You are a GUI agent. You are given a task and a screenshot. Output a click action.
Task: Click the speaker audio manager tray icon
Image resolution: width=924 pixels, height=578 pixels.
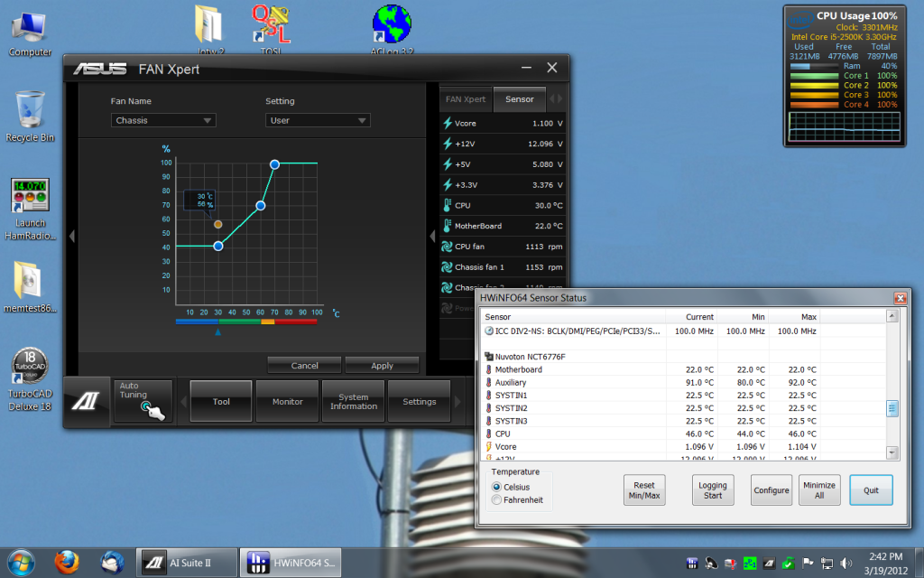pos(711,564)
